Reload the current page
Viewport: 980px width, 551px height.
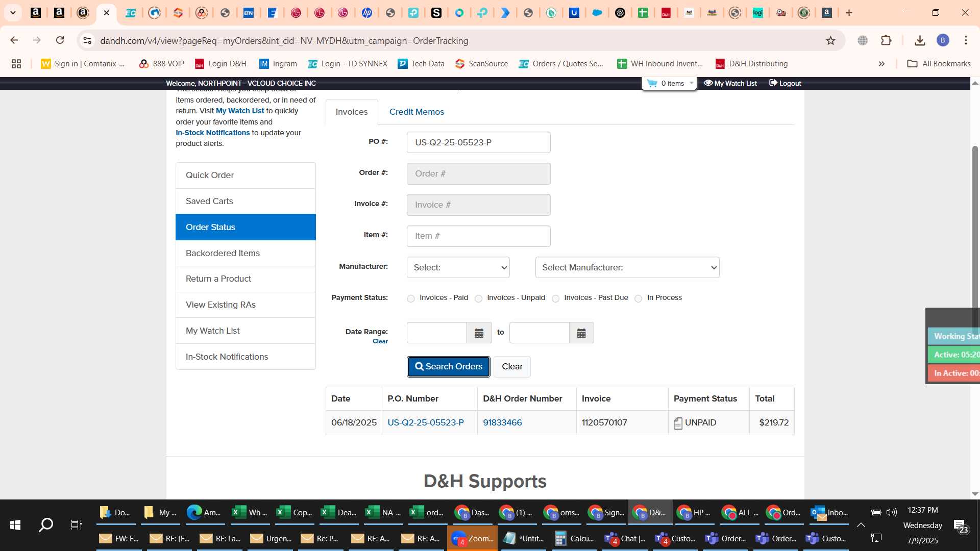pyautogui.click(x=60, y=40)
